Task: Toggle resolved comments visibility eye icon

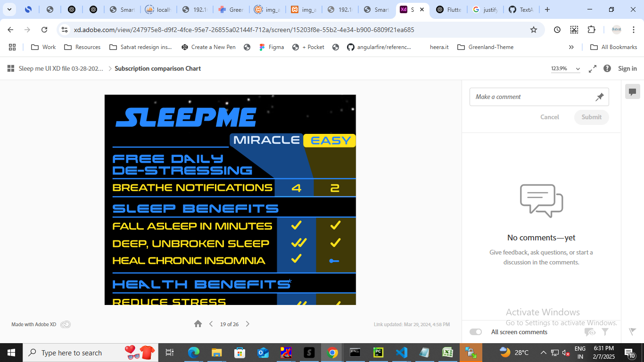Action: [590, 332]
